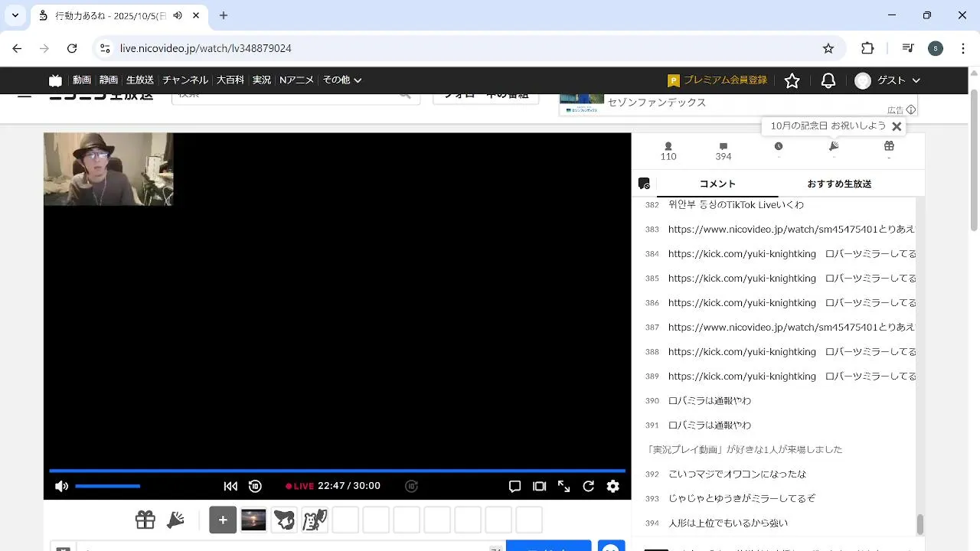The width and height of the screenshot is (980, 551).
Task: Mute the tab via speaker icon
Action: pos(178,15)
